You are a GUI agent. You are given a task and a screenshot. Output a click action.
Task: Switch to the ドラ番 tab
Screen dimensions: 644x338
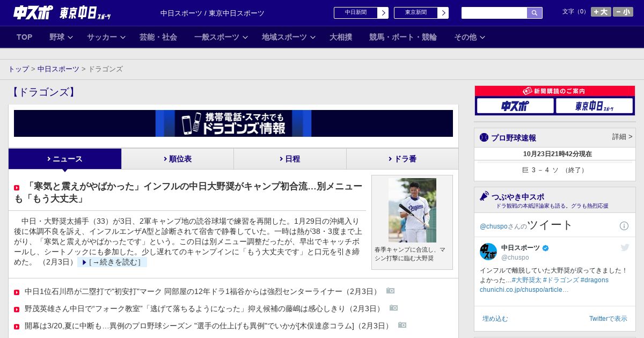[402, 159]
